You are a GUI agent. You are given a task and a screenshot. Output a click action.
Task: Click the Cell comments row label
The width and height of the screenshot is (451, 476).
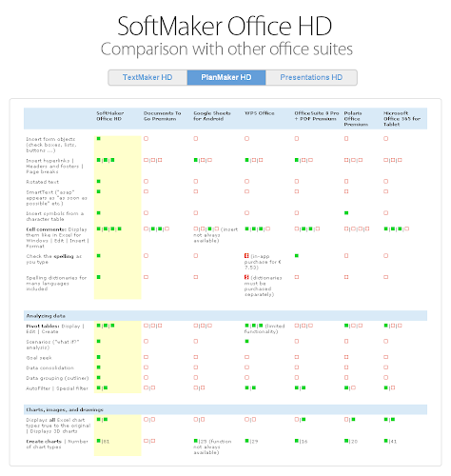coord(57,238)
